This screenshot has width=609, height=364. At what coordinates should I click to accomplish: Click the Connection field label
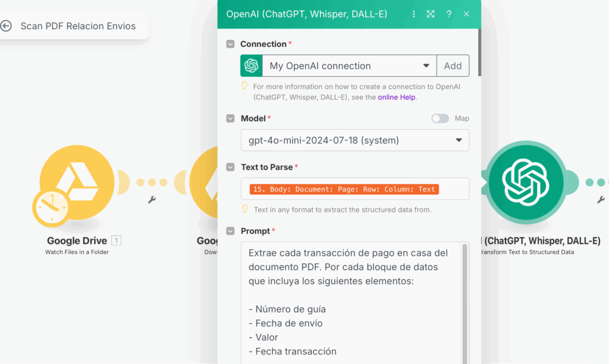click(x=263, y=44)
